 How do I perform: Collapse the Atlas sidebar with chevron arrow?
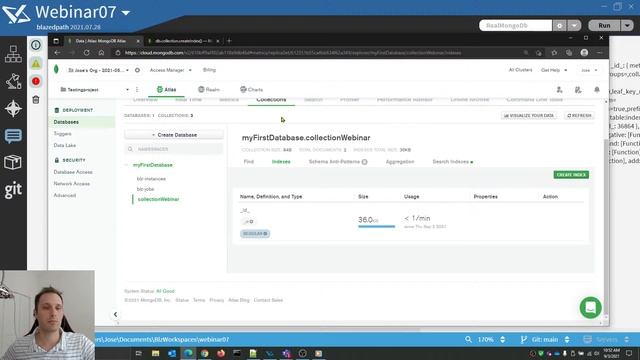[116, 314]
